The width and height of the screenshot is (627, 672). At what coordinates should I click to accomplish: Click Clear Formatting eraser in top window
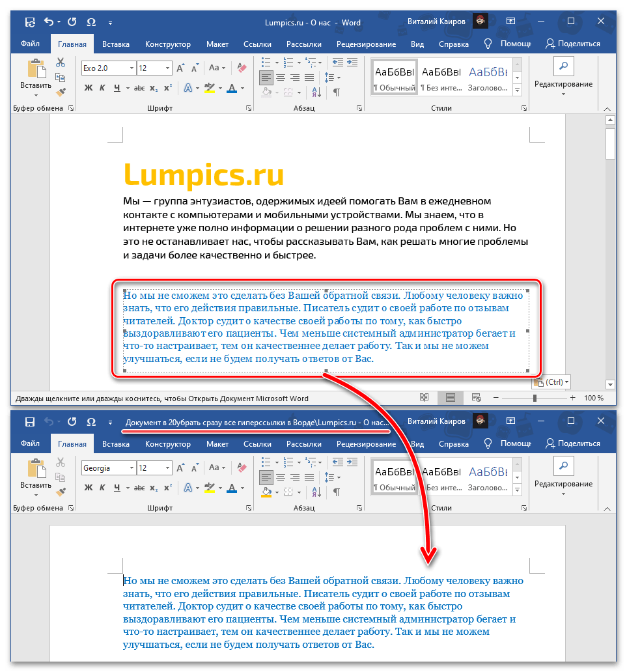[x=243, y=68]
